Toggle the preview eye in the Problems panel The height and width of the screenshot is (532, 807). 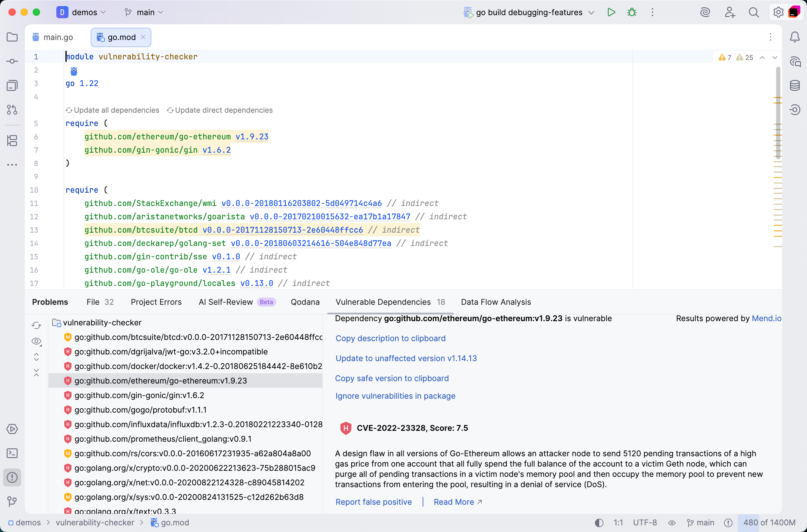pos(36,341)
